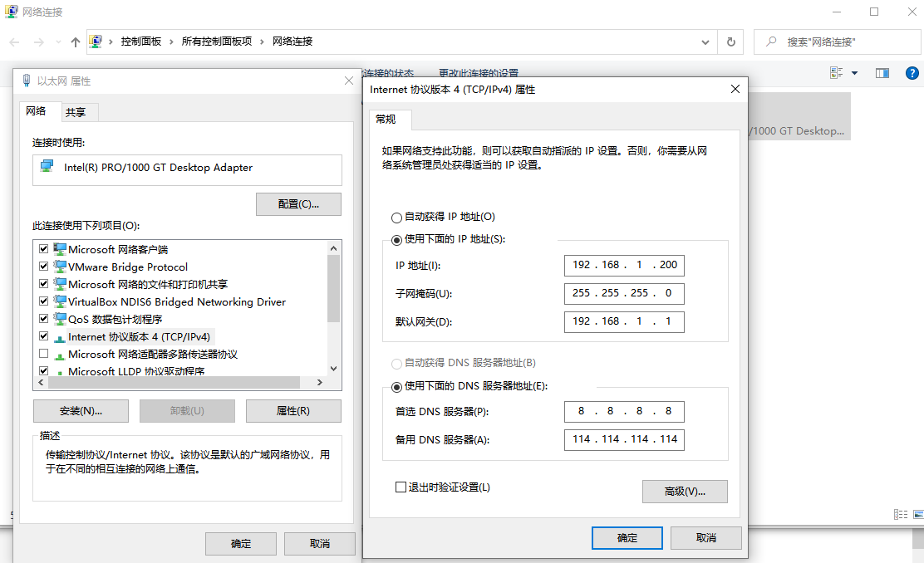
Task: Click the QoS 数据包计划程序 item icon
Action: click(60, 319)
